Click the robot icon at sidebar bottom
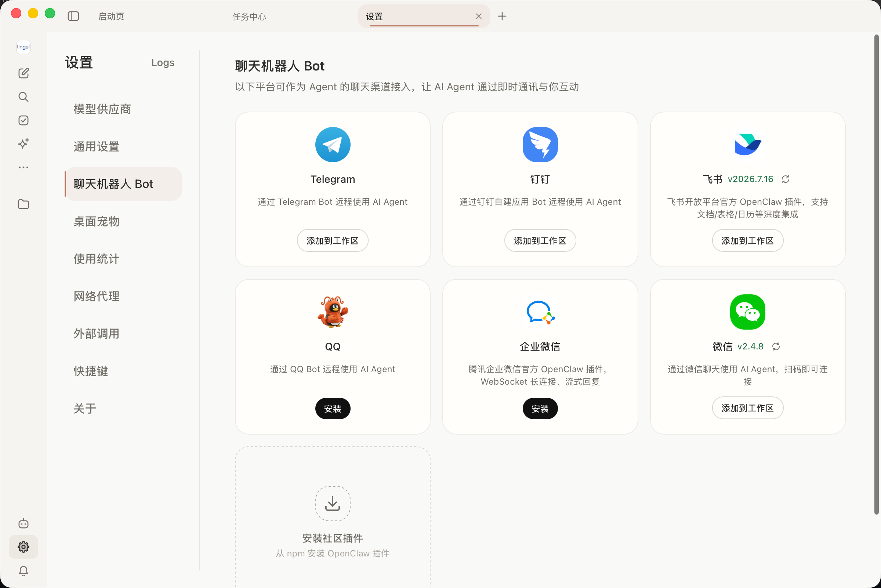Viewport: 881px width, 588px height. pos(23,523)
